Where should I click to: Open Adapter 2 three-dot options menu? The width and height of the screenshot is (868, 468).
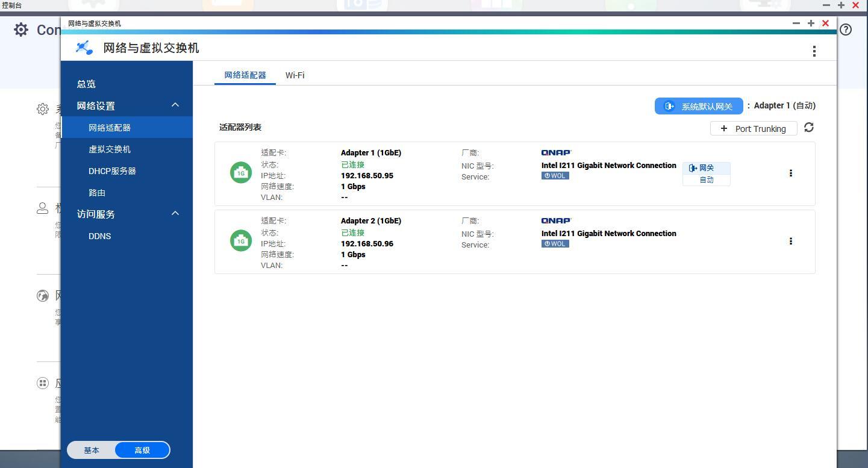pos(790,242)
